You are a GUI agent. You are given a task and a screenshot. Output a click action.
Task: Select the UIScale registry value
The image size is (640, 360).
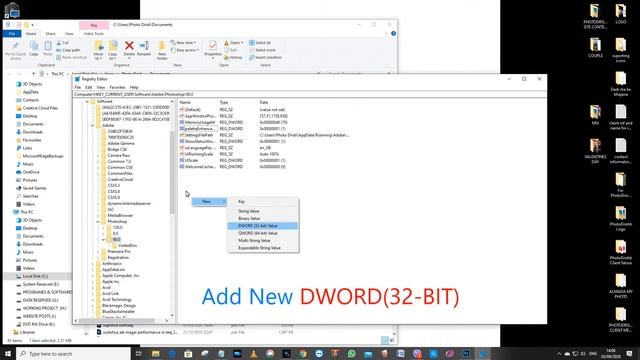coord(191,160)
